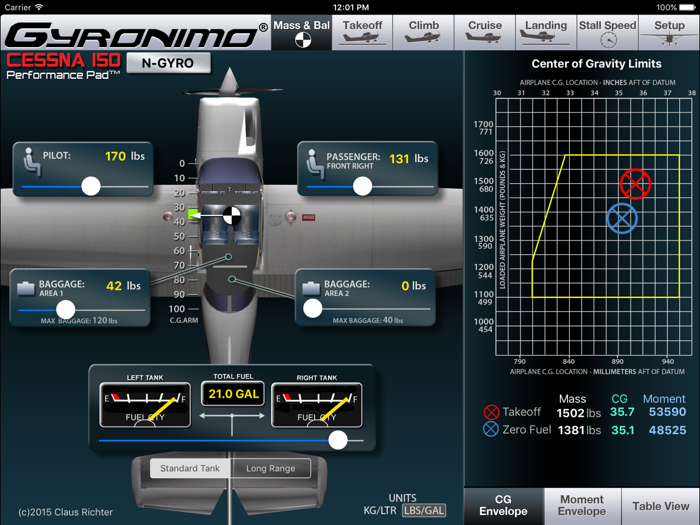Show the CG Envelope view

point(503,506)
